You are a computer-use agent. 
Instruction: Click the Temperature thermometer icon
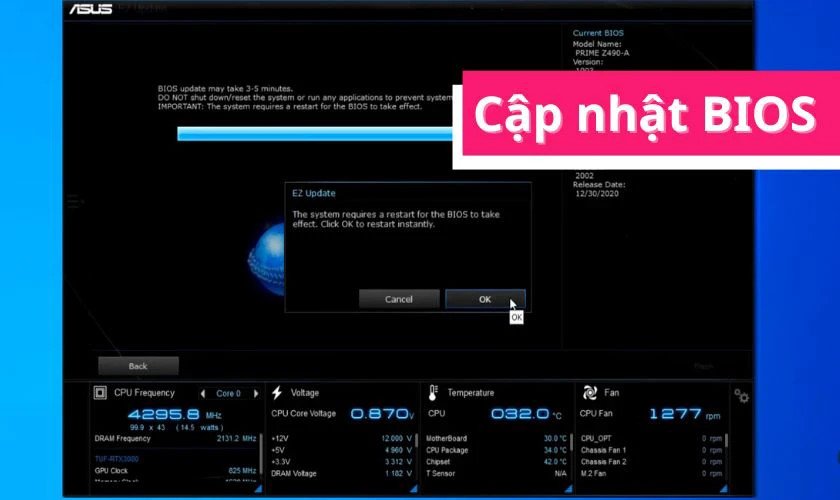tap(433, 393)
